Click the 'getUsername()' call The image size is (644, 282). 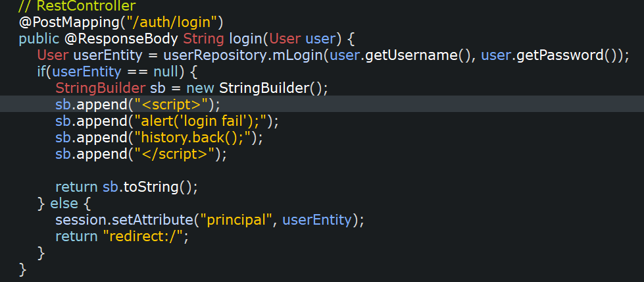(417, 55)
